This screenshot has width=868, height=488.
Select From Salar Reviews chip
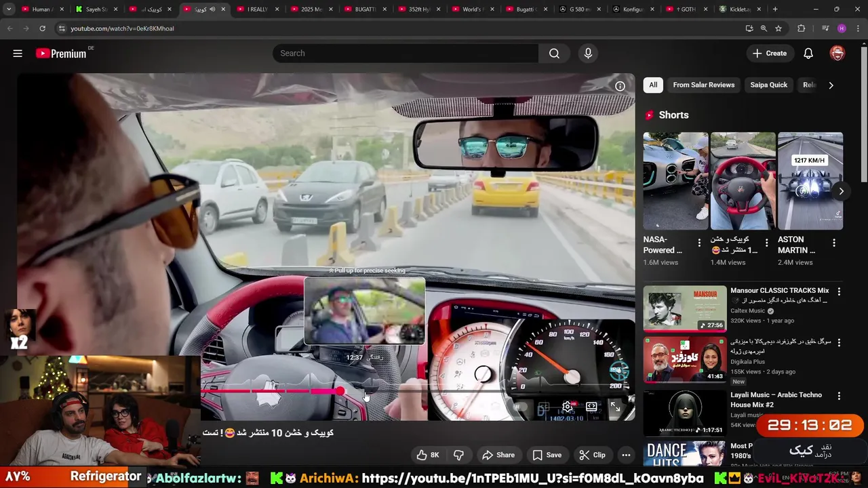(703, 85)
